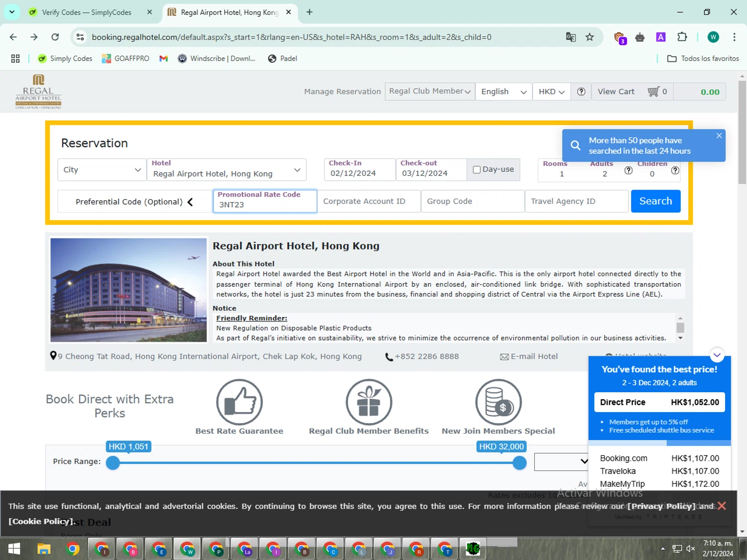
Task: Open the Todos los favoritos folder
Action: [703, 58]
